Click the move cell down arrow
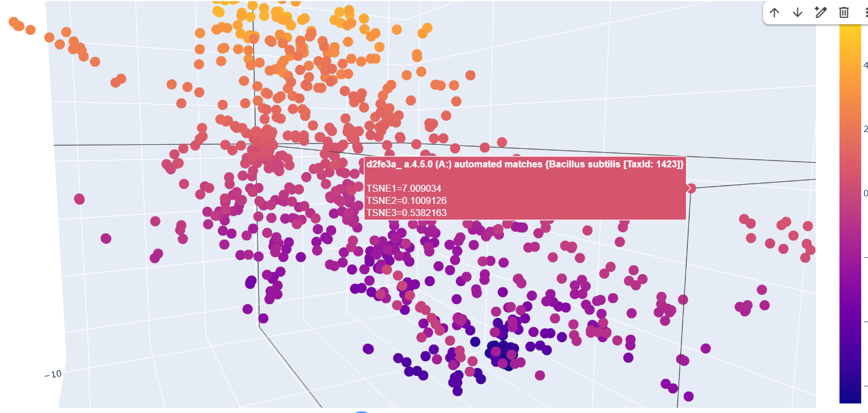Screen dimensions: 868x413 (797, 12)
